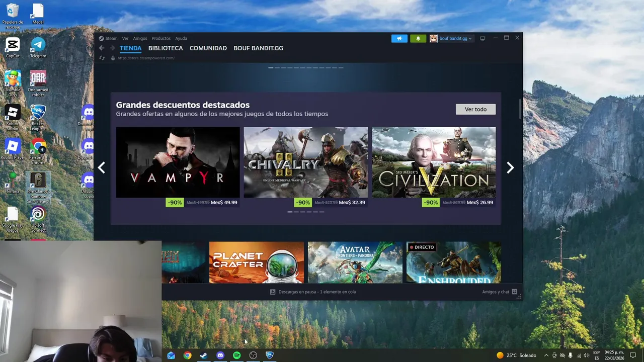Image resolution: width=644 pixels, height=362 pixels.
Task: Show the next featured discounts with the right arrow
Action: (510, 167)
